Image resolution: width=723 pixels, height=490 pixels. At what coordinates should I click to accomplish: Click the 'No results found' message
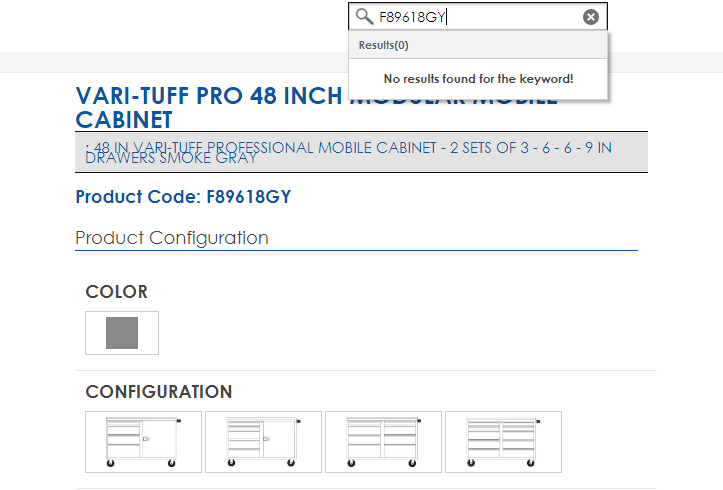pos(478,79)
